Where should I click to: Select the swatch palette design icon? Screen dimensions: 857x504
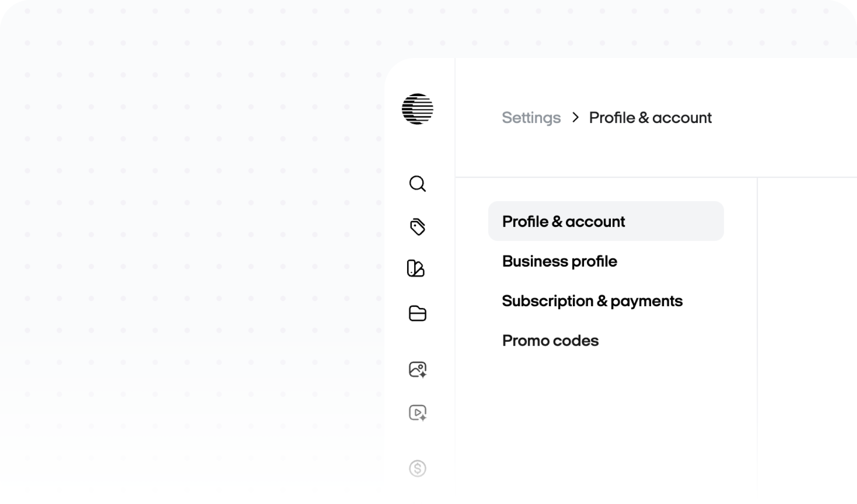[416, 268]
